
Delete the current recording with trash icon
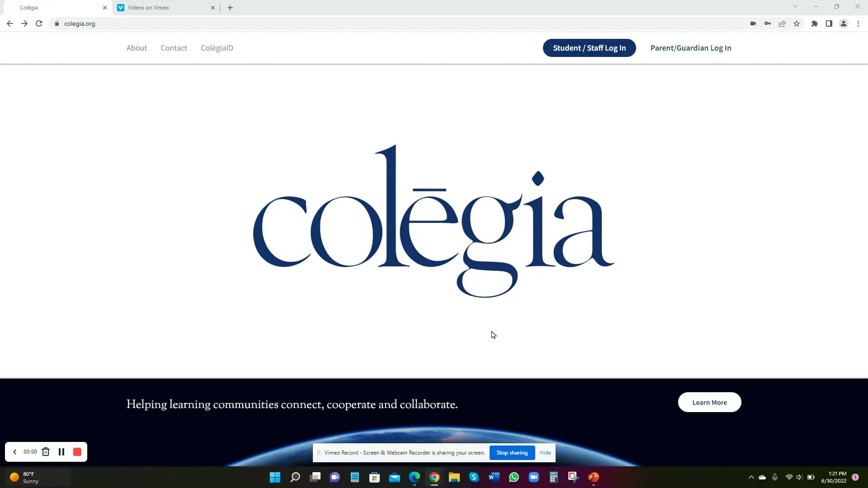(46, 451)
